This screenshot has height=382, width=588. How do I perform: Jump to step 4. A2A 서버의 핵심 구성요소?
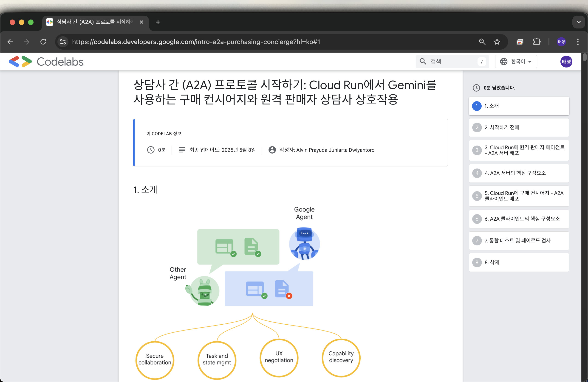pos(519,173)
